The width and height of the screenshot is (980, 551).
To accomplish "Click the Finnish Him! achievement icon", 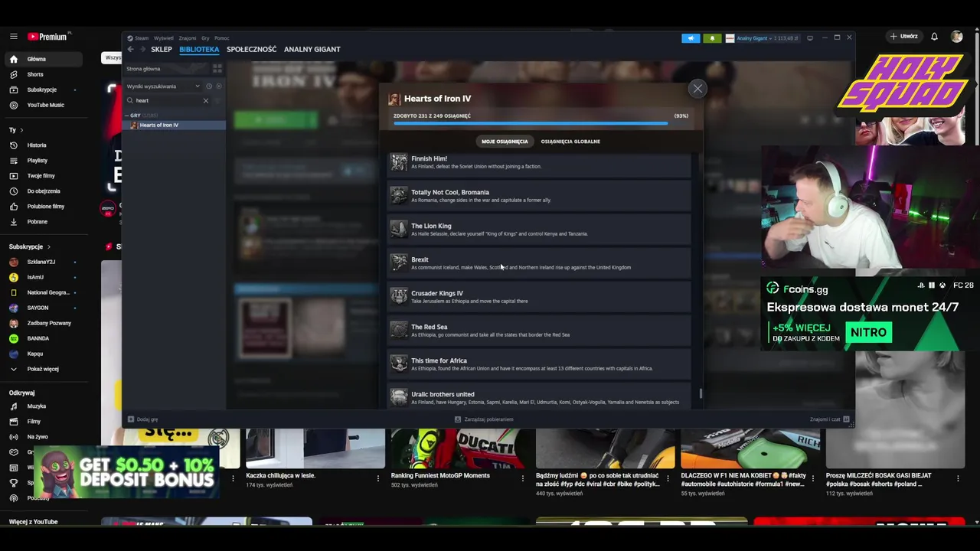I will pos(399,161).
